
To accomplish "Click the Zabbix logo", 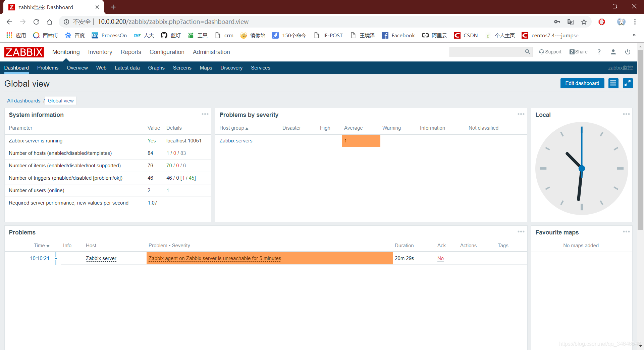I will [x=24, y=52].
